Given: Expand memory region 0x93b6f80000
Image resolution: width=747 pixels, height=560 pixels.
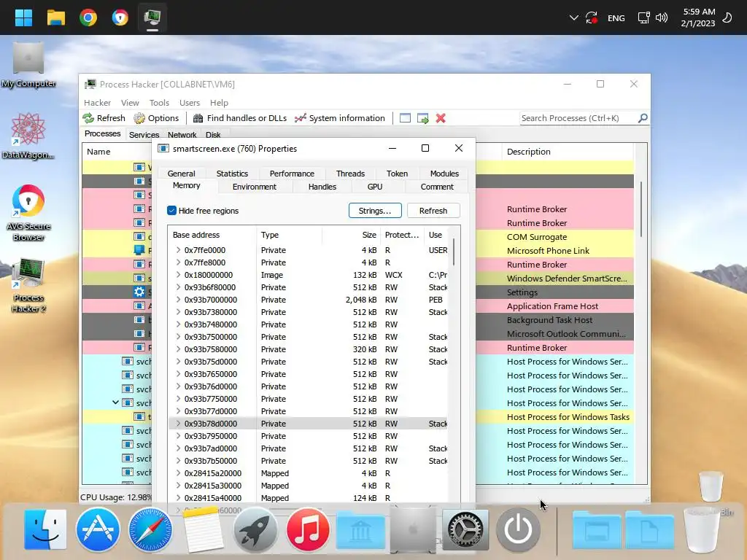Looking at the screenshot, I should coord(178,287).
